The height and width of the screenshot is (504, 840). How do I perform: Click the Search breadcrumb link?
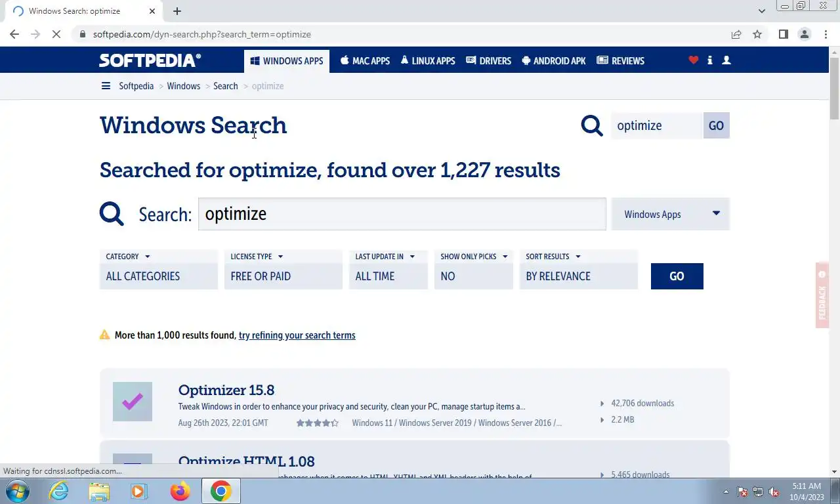point(226,86)
